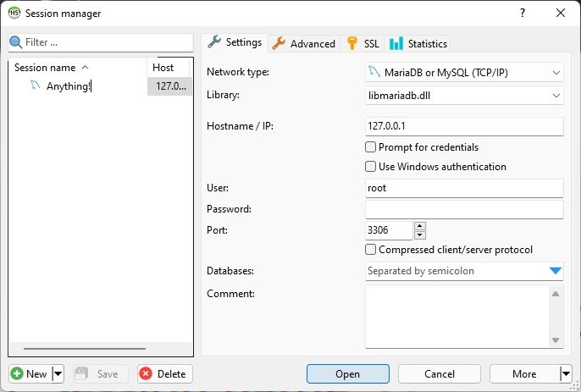Click the help question mark in title bar
This screenshot has width=581, height=392.
click(x=522, y=13)
